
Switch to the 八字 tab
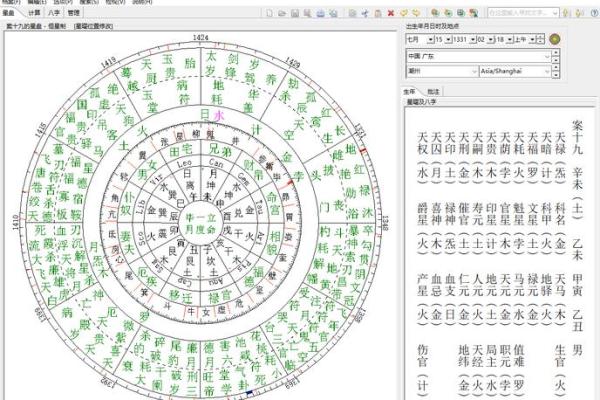(x=53, y=14)
